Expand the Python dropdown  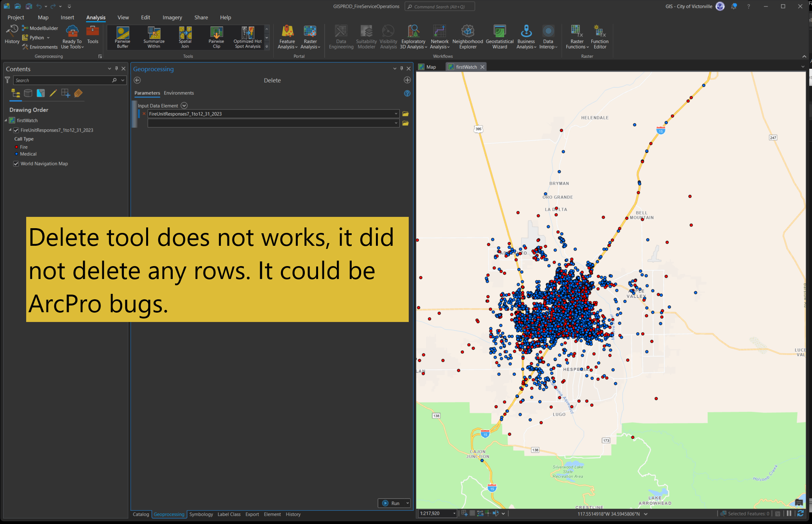point(48,38)
